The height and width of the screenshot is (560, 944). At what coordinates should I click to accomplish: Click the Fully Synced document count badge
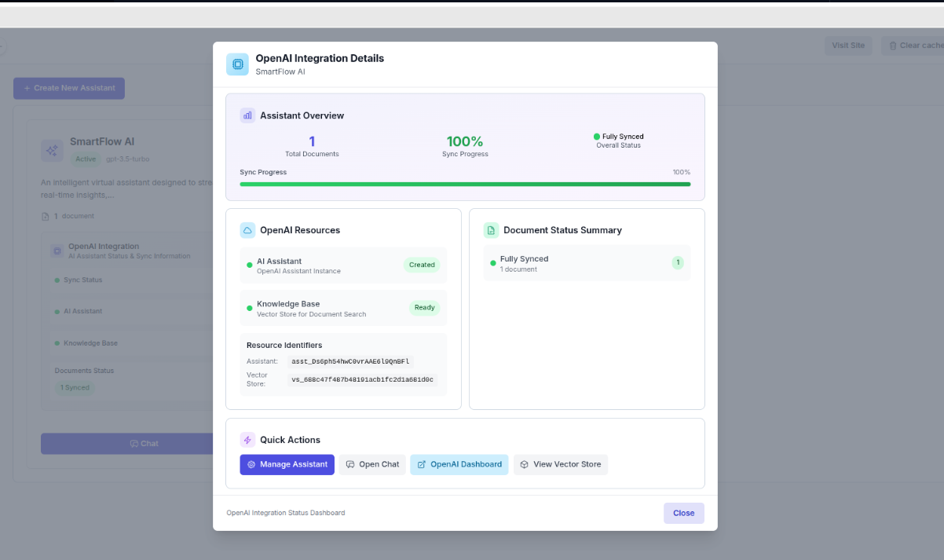pos(678,262)
